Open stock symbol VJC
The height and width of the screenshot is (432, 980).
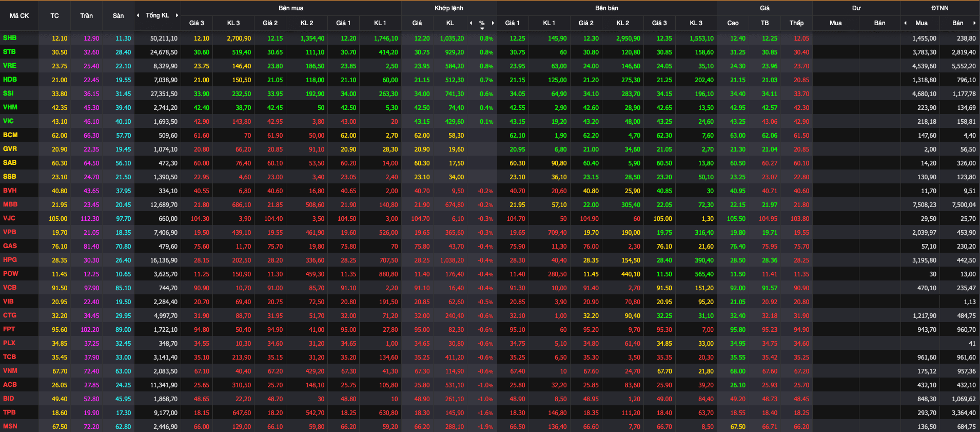click(9, 218)
